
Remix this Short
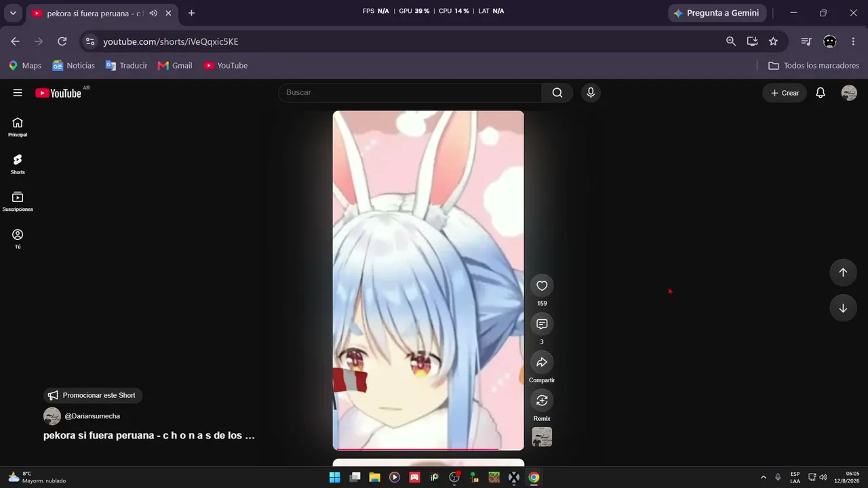click(x=542, y=401)
